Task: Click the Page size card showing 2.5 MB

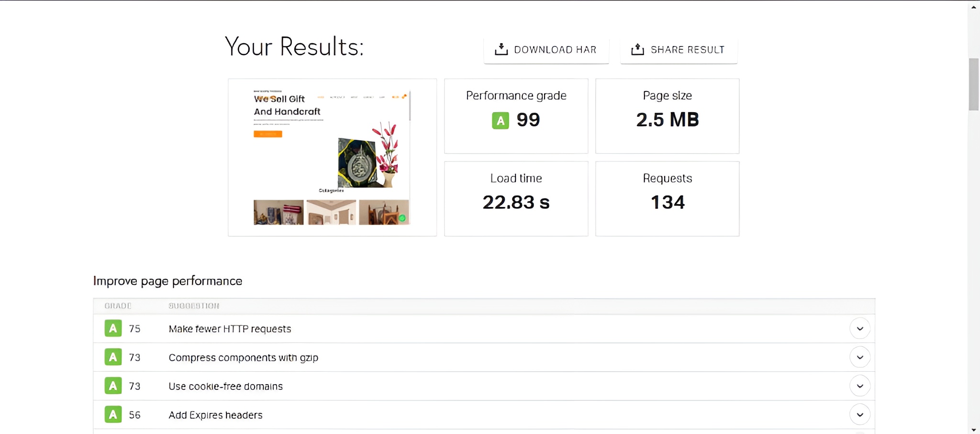Action: click(x=667, y=116)
